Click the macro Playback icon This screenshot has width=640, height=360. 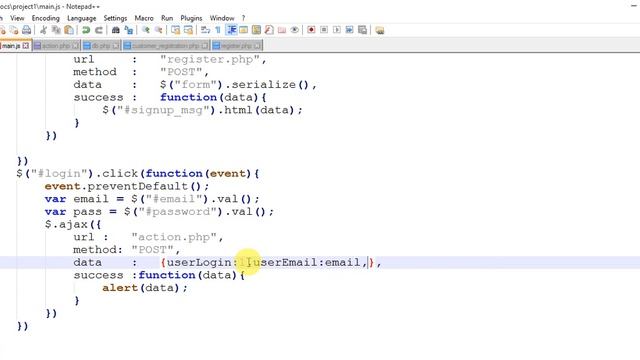tap(337, 30)
